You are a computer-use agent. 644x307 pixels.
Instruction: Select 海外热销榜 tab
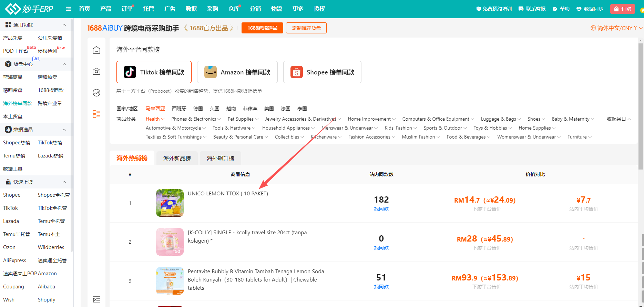click(x=132, y=158)
